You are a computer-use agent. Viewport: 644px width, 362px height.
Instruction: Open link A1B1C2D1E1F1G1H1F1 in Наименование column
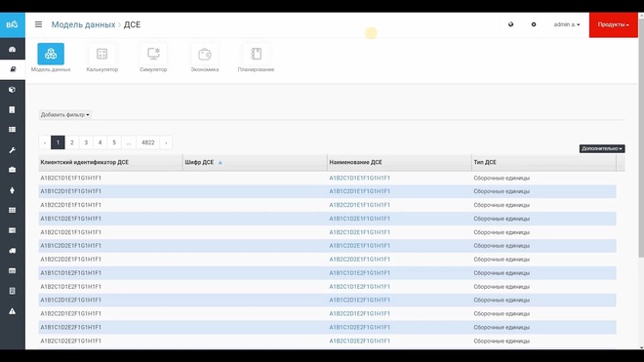(359, 191)
